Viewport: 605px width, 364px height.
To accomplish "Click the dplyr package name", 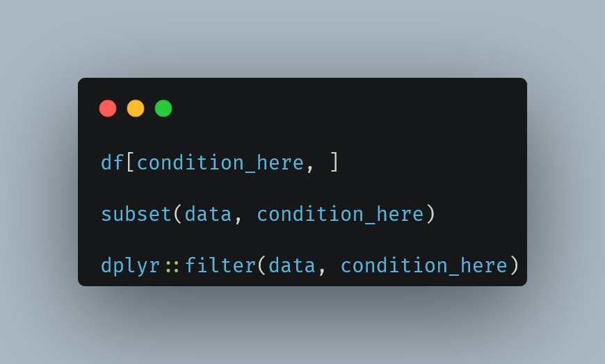I will tap(131, 267).
